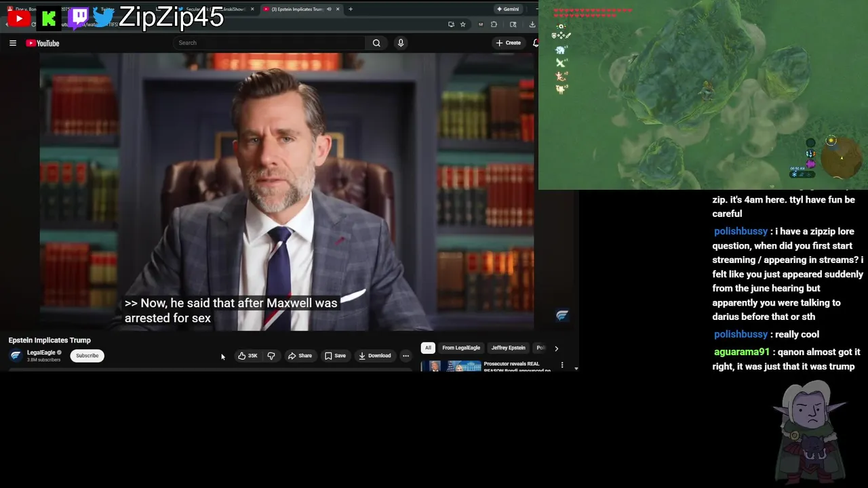Click chat username polishbussy above 'really cool'
The height and width of the screenshot is (488, 868).
[x=741, y=334]
